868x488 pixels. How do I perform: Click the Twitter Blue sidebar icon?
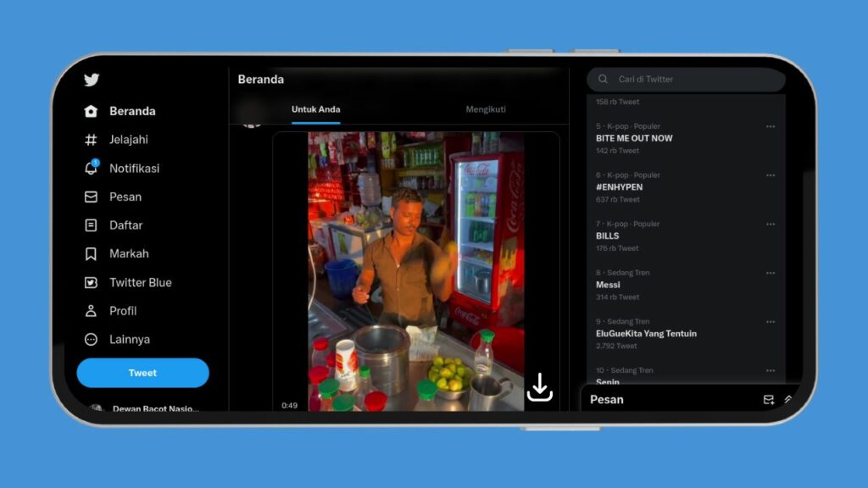pos(92,282)
